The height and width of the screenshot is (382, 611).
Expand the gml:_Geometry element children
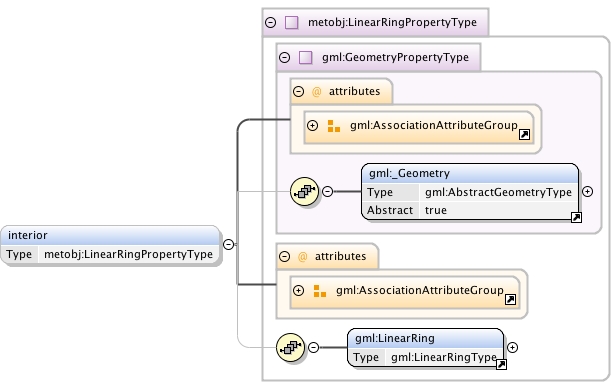coord(588,191)
